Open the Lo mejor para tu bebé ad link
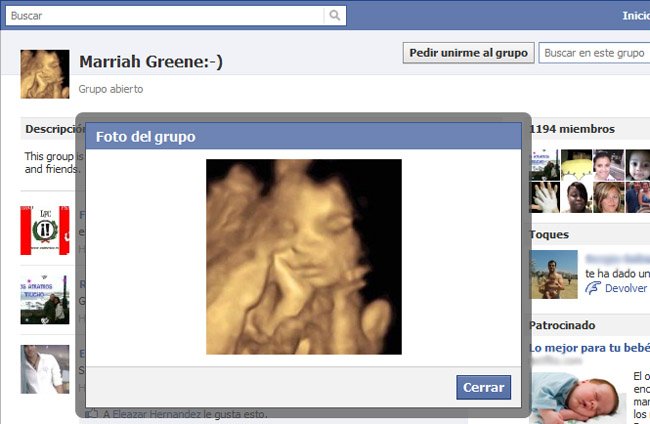Viewport: 650px width, 424px height. tap(589, 348)
